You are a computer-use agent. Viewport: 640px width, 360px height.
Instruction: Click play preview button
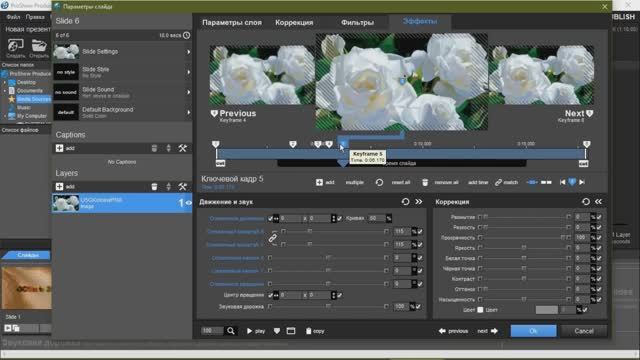(256, 331)
